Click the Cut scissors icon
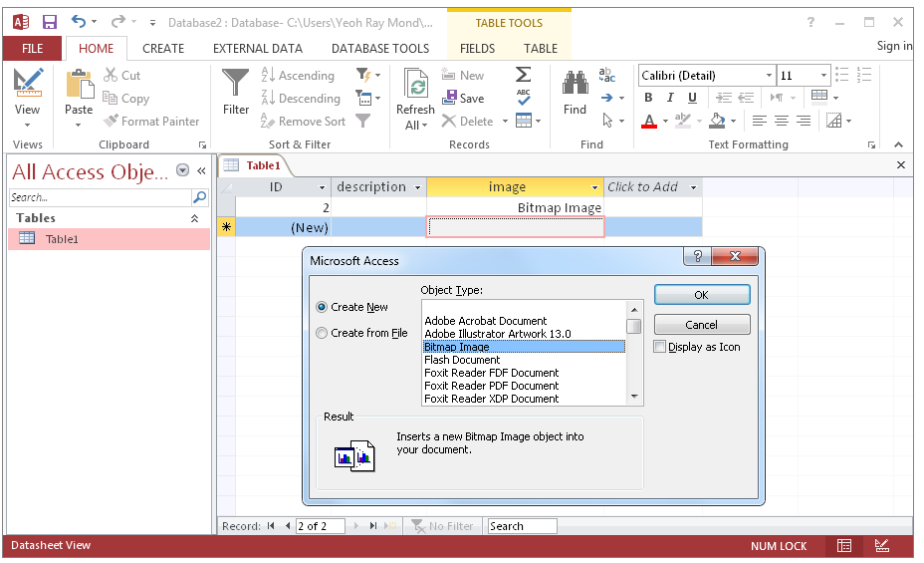Screen dimensions: 924x563 click(x=111, y=75)
